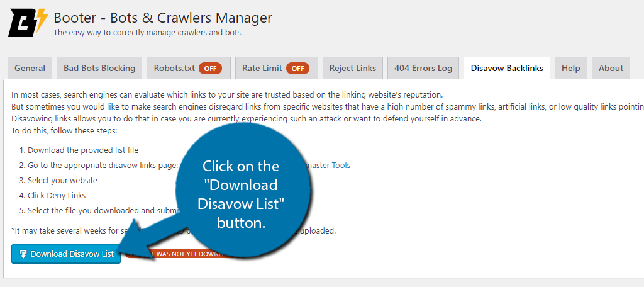Click the OFF badge on Robots.txt
The height and width of the screenshot is (287, 644).
[x=210, y=68]
